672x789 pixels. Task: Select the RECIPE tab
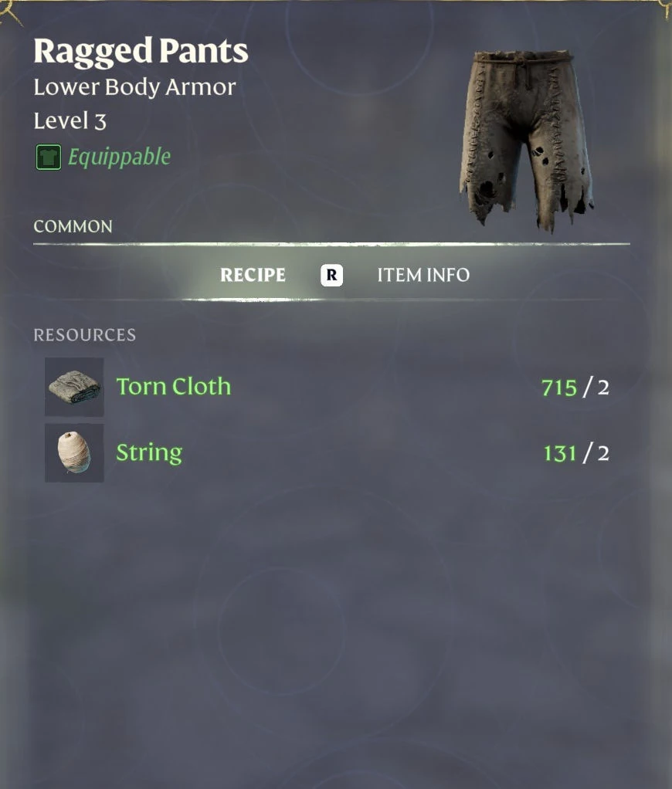(x=253, y=276)
